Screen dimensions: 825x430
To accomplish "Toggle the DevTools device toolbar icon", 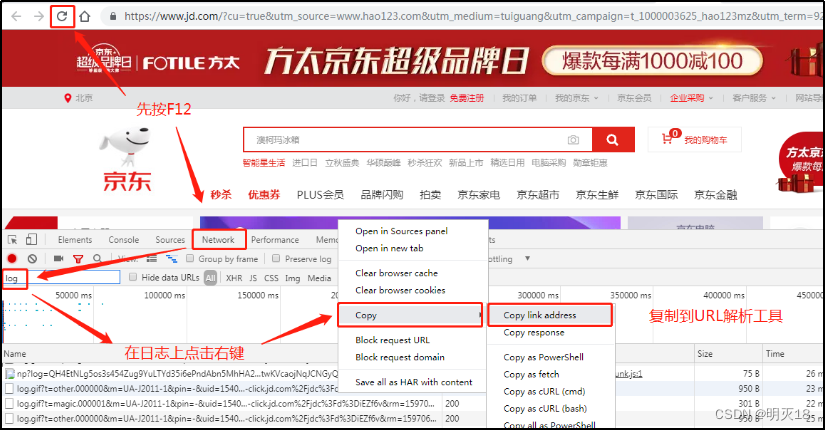I will [x=31, y=239].
